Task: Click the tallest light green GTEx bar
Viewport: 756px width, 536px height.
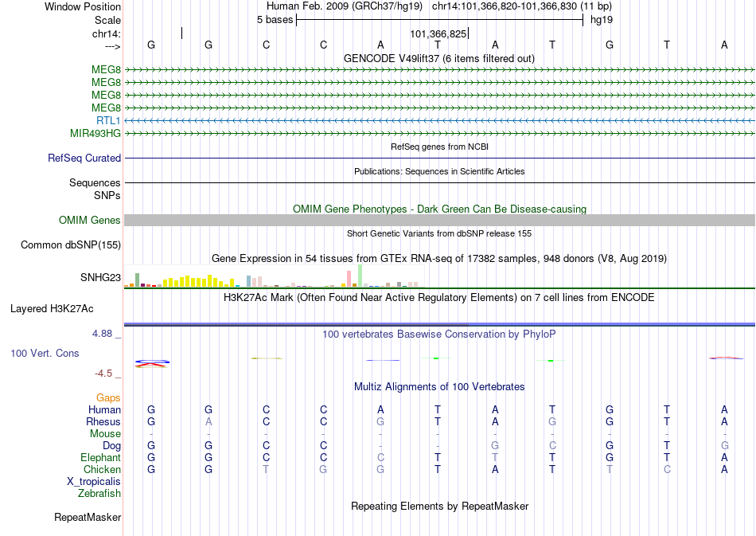Action: click(x=360, y=276)
